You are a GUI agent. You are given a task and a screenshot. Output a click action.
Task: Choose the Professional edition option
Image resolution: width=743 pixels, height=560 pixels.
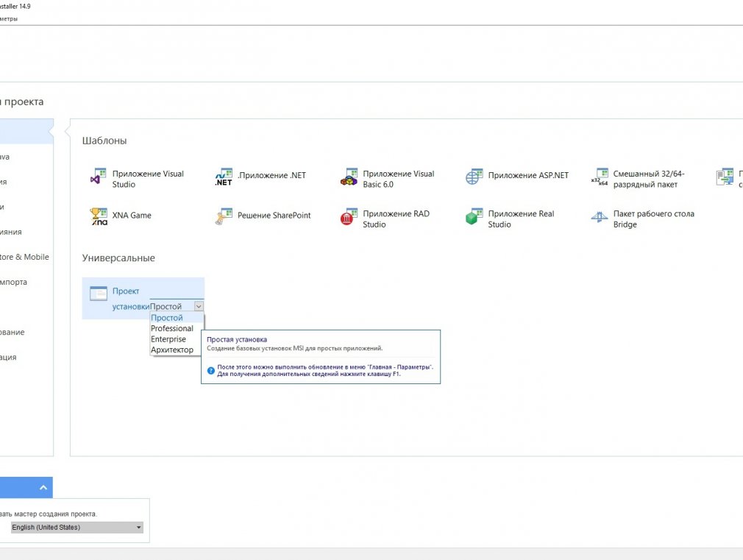click(x=177, y=329)
